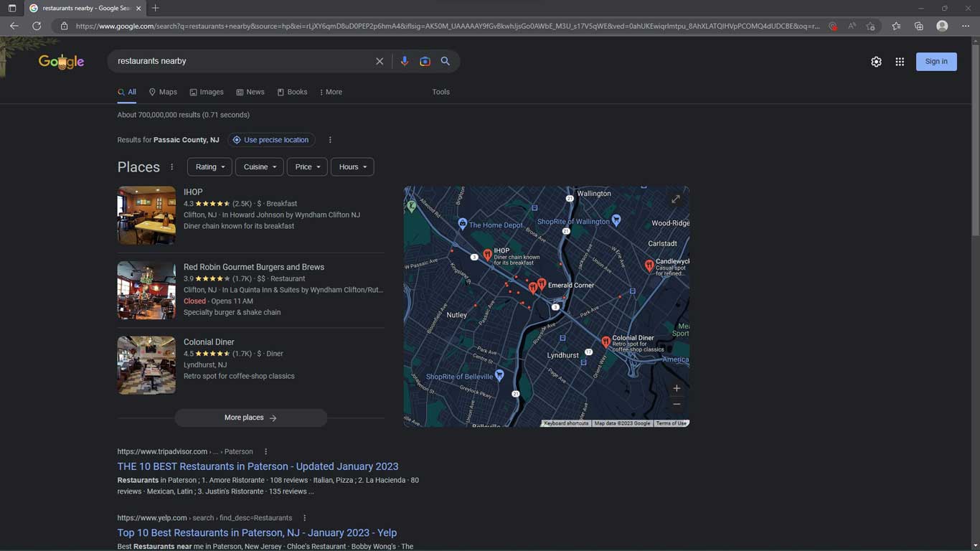Open search Tools

[x=440, y=92]
